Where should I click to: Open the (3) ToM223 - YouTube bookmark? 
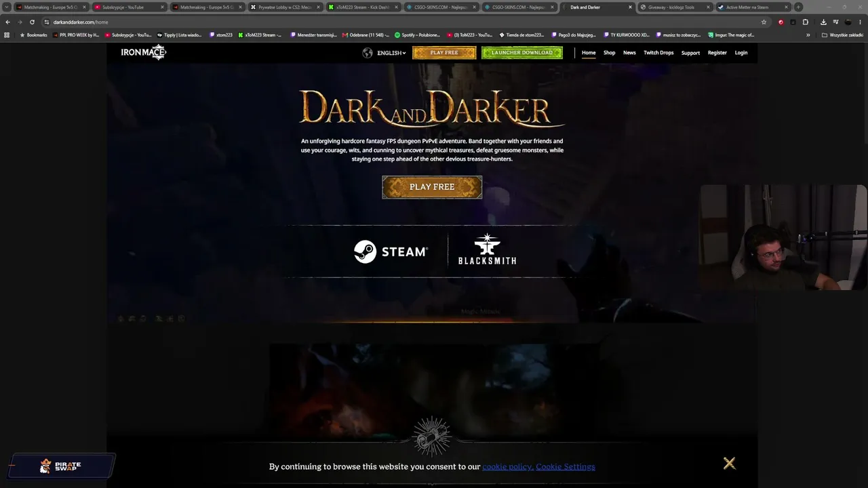coord(470,35)
